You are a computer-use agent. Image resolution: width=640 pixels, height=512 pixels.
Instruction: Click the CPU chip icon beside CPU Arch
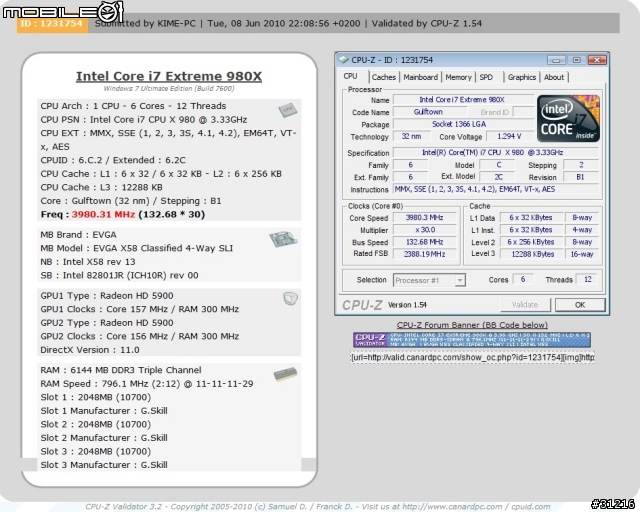coord(288,109)
